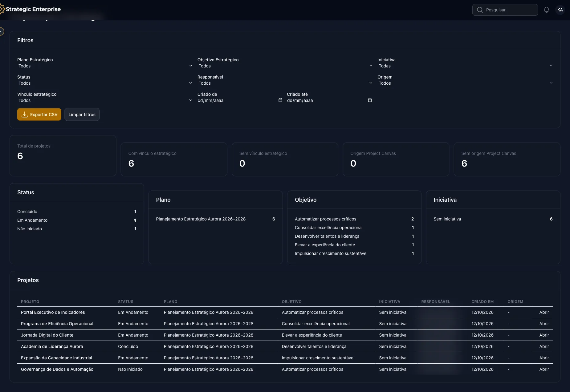Screen dimensions: 570x392
Task: Click Desenvolver talentos e liderança in Objetivo panel
Action: coord(354,236)
